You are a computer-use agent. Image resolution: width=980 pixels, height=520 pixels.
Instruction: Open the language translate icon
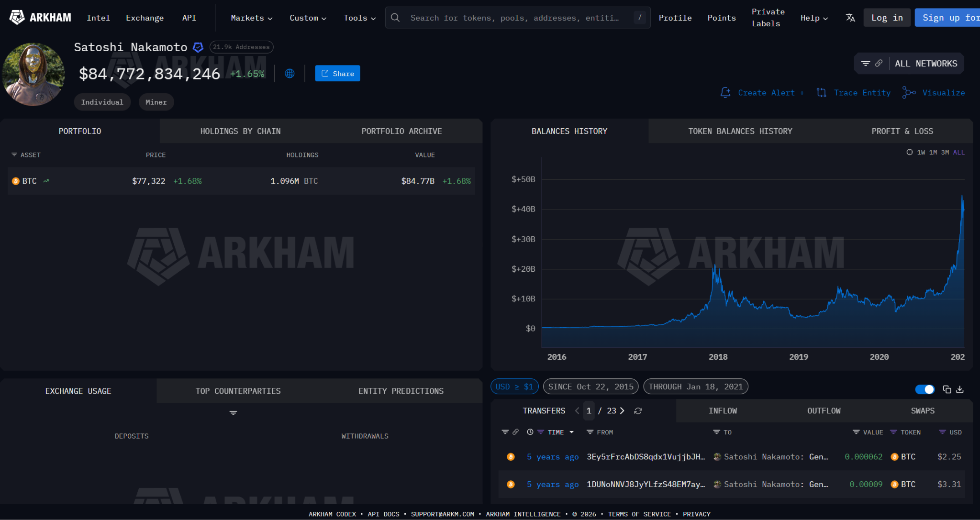point(850,18)
